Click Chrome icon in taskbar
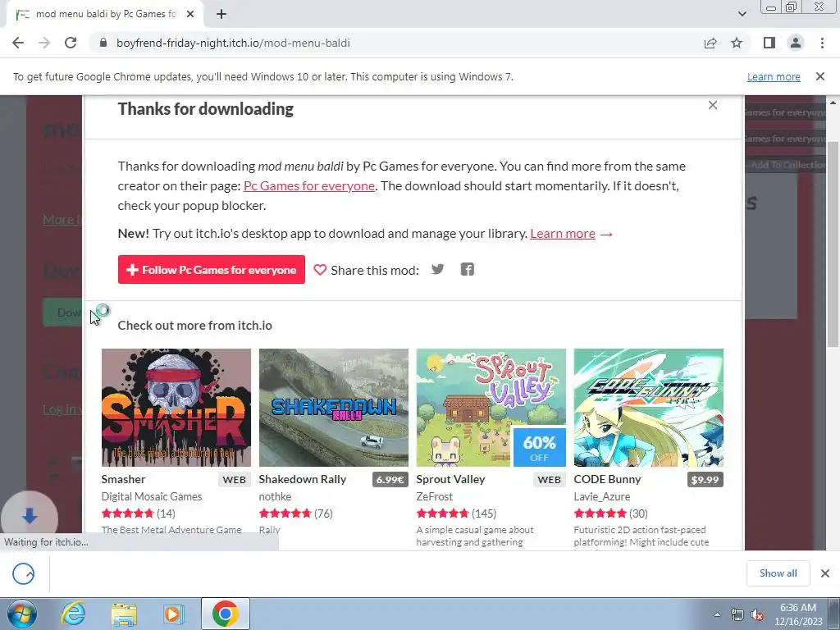This screenshot has width=840, height=630. coord(225,614)
